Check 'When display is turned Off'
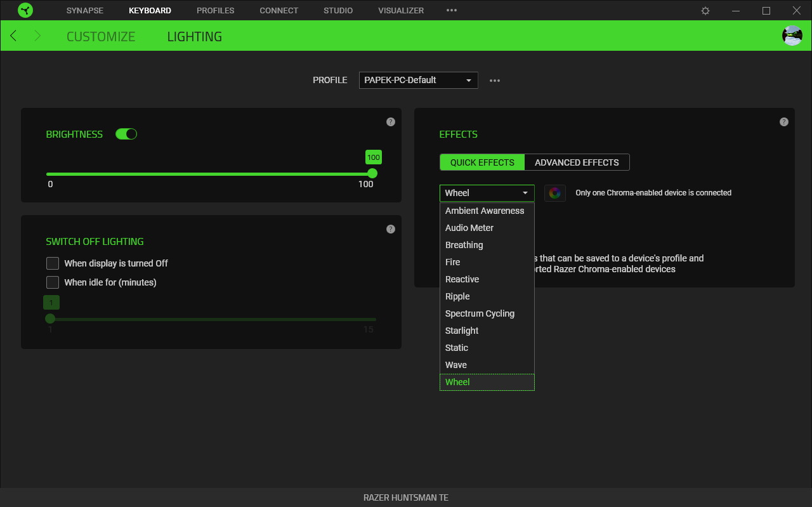 point(53,263)
